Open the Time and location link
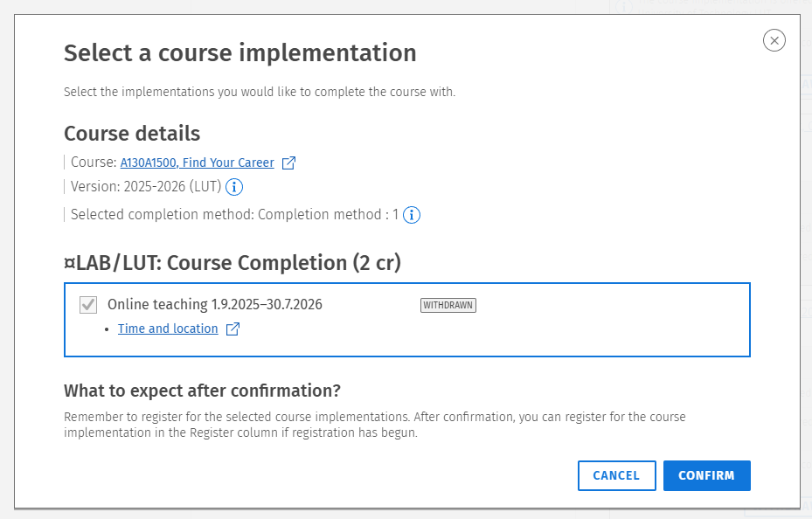 pyautogui.click(x=168, y=329)
